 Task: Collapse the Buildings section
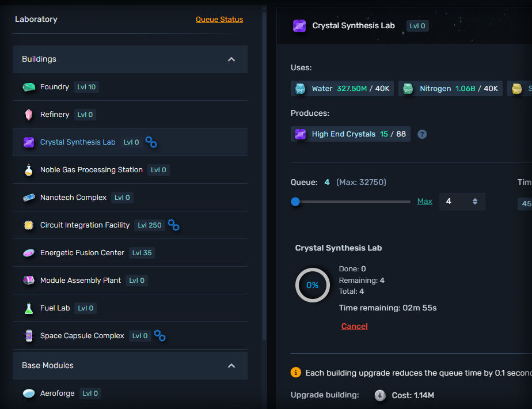(x=231, y=59)
